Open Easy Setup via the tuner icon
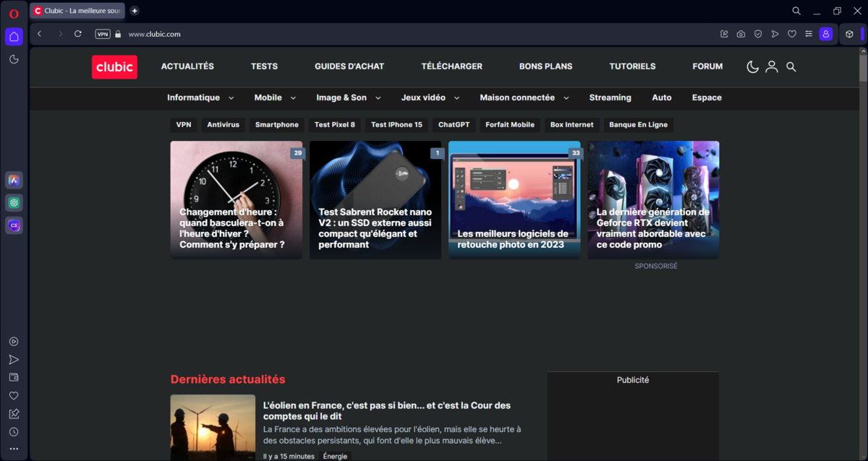 (x=809, y=33)
